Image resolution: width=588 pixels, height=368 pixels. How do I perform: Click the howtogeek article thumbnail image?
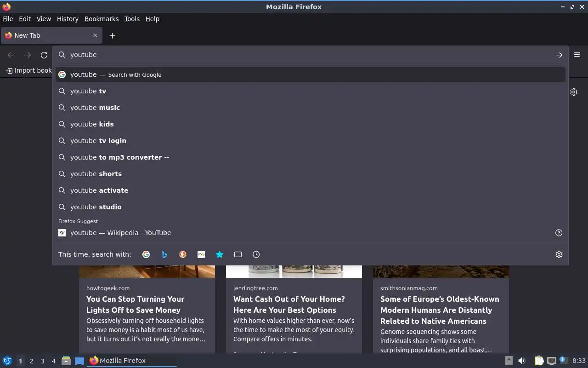[147, 271]
